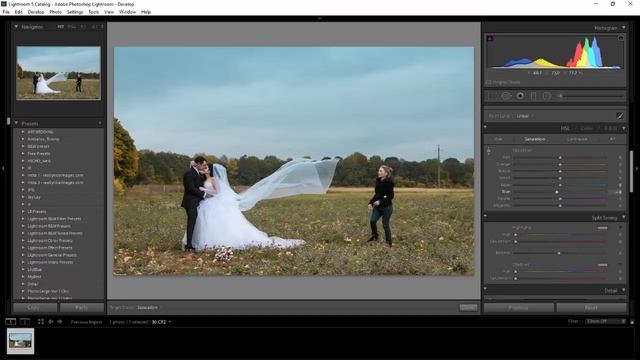640x360 pixels.
Task: Toggle the Split Toning panel switch
Action: click(x=485, y=216)
